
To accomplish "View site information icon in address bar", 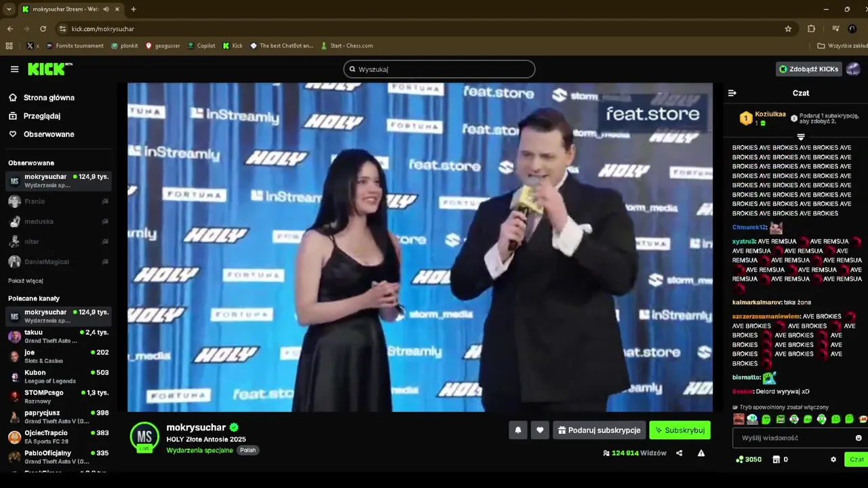I will [62, 29].
